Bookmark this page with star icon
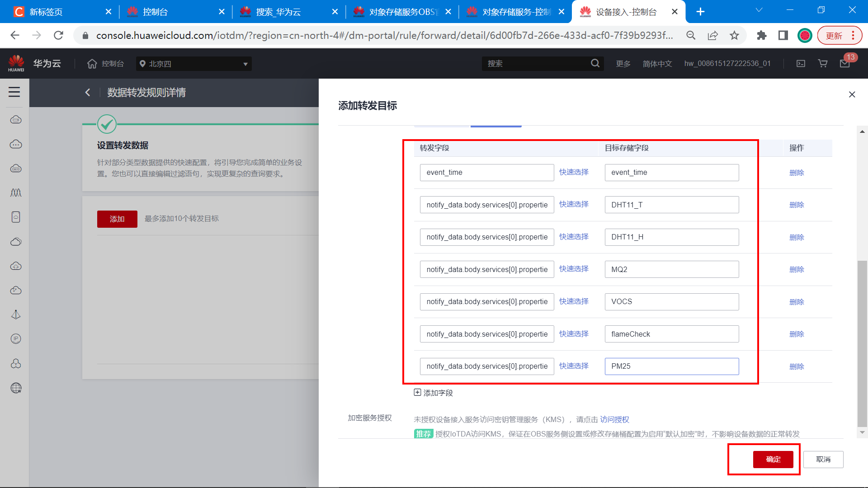The image size is (868, 488). click(734, 35)
